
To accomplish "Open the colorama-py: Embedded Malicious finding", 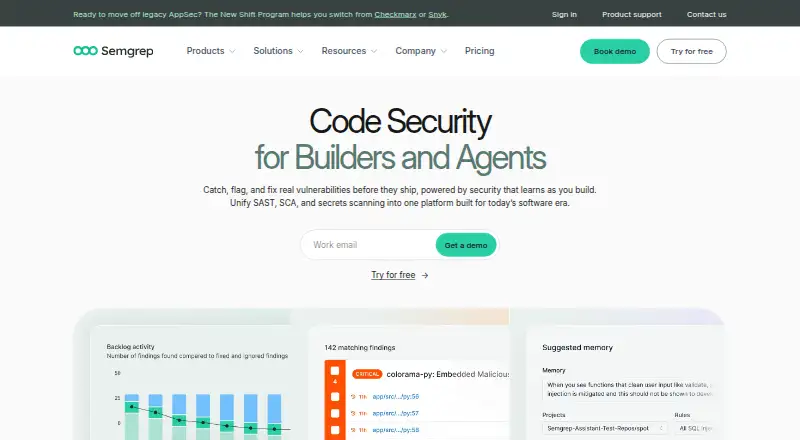I will click(447, 374).
